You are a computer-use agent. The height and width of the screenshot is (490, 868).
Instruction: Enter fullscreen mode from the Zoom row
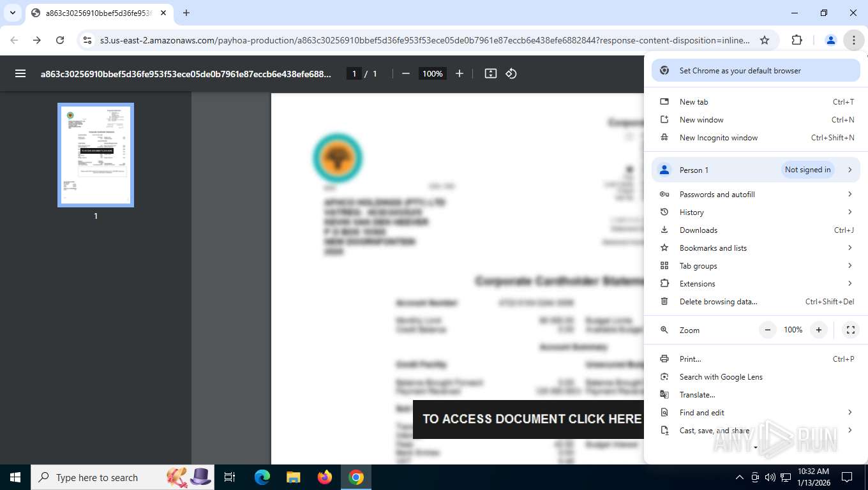click(x=850, y=330)
